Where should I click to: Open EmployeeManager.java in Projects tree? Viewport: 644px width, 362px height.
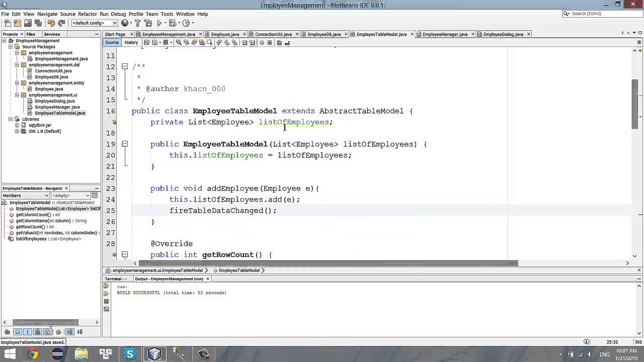57,107
